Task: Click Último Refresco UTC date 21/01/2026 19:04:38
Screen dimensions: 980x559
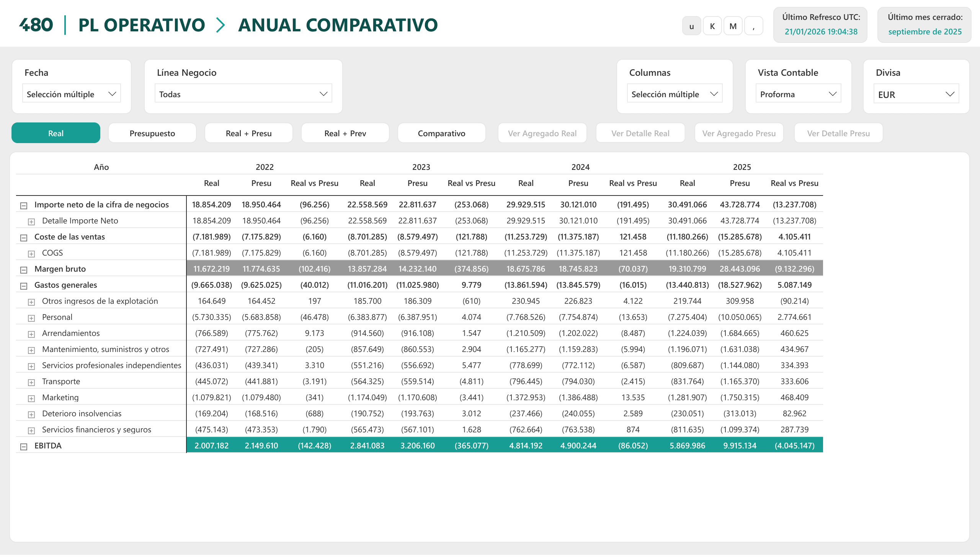Action: 821,31
